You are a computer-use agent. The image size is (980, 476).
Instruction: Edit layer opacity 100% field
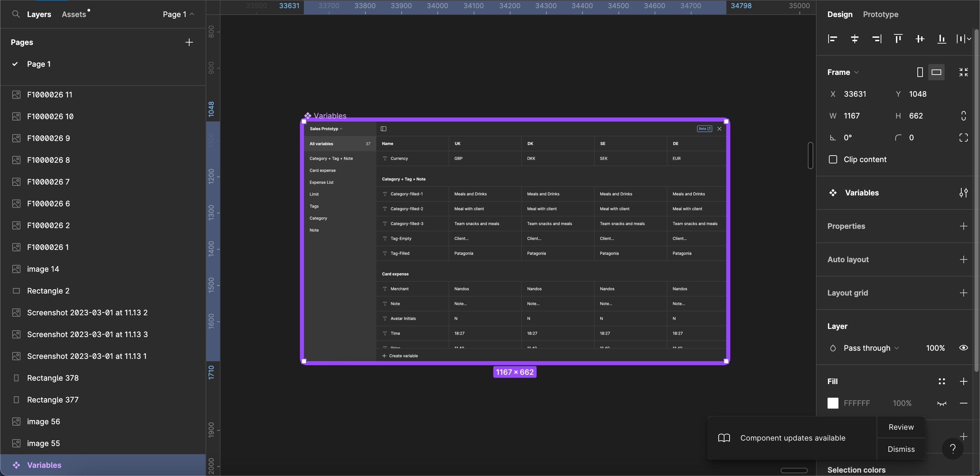point(935,348)
